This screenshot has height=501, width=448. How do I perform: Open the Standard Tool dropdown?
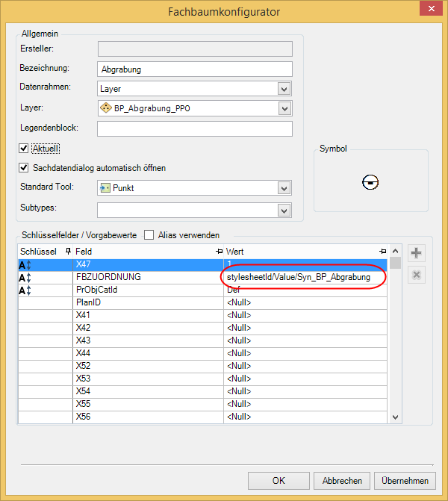click(284, 188)
